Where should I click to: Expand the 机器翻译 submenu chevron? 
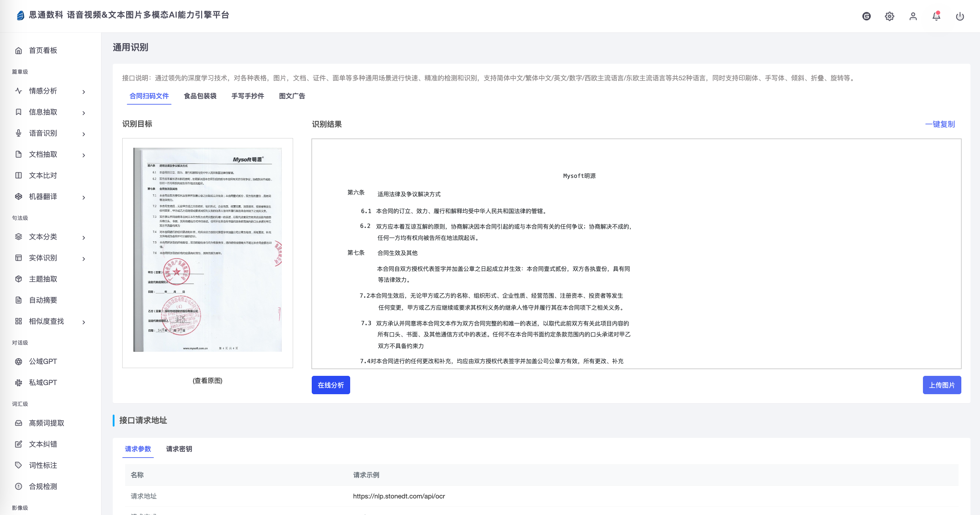(84, 197)
